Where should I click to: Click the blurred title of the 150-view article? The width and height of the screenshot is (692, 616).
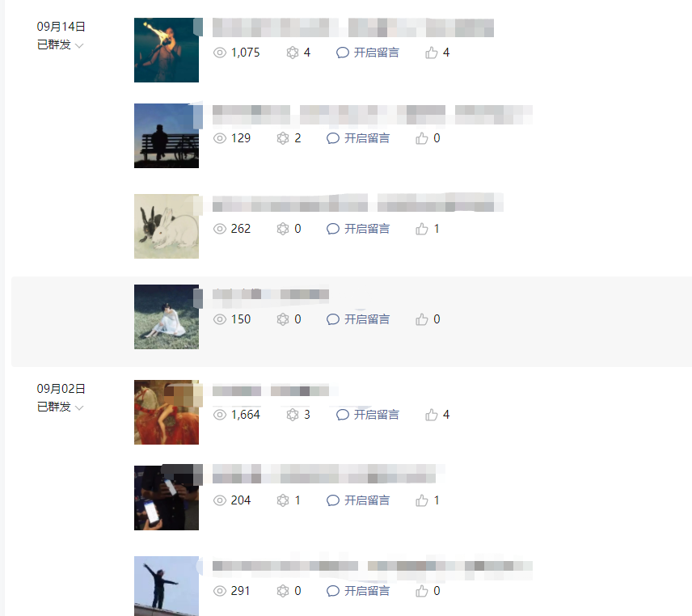coord(271,295)
